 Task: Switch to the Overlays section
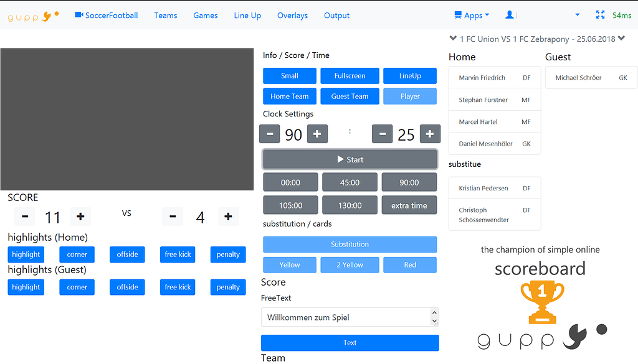pyautogui.click(x=292, y=15)
